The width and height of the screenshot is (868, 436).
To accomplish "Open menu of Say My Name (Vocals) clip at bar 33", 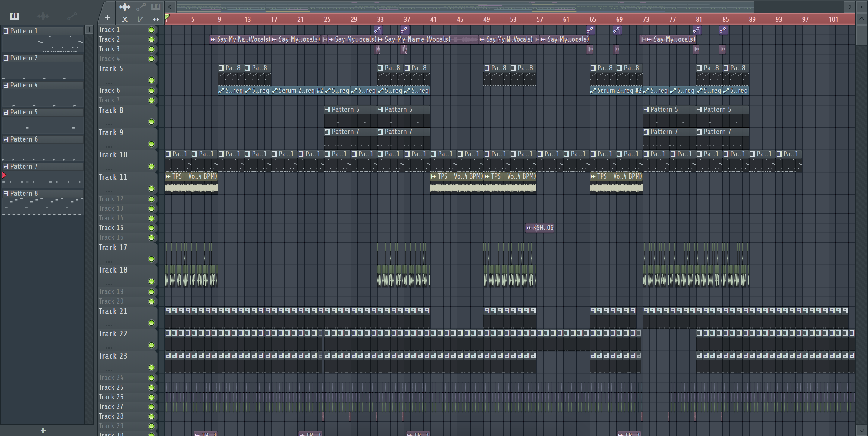I will pyautogui.click(x=380, y=39).
